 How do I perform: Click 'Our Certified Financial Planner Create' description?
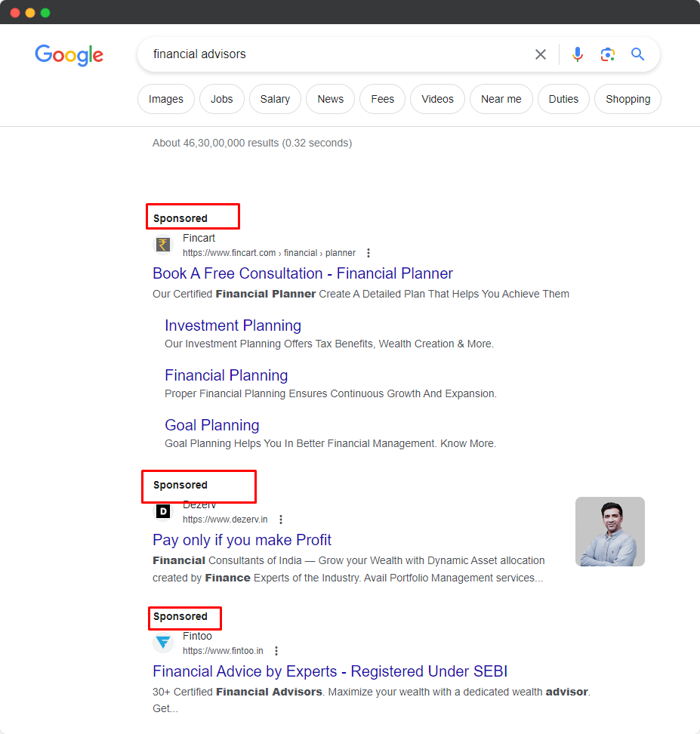pos(360,294)
